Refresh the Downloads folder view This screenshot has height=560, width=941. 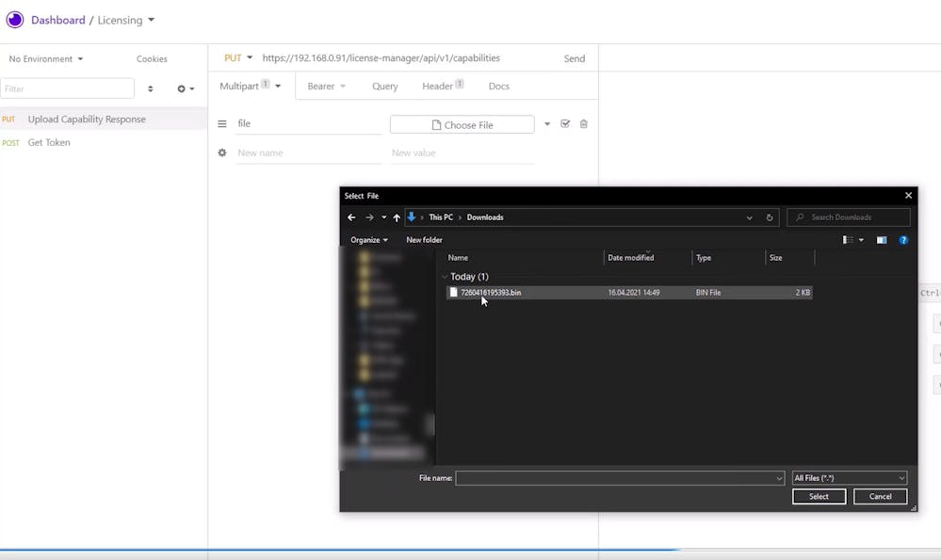[x=770, y=217]
